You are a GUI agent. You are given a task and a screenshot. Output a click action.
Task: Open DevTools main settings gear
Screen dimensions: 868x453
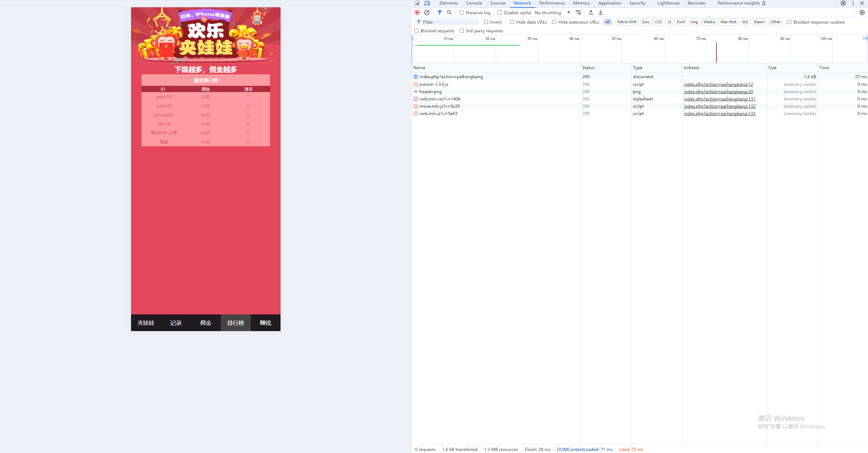point(843,3)
